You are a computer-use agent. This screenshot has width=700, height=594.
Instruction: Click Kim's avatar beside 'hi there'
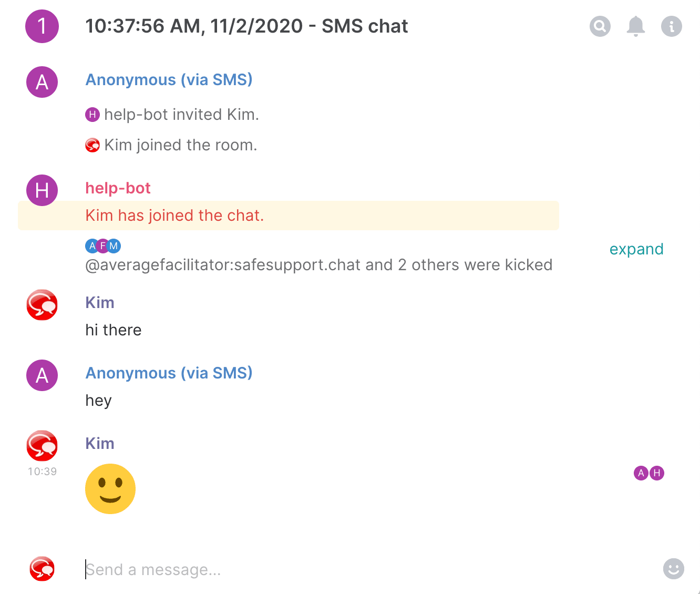coord(42,305)
